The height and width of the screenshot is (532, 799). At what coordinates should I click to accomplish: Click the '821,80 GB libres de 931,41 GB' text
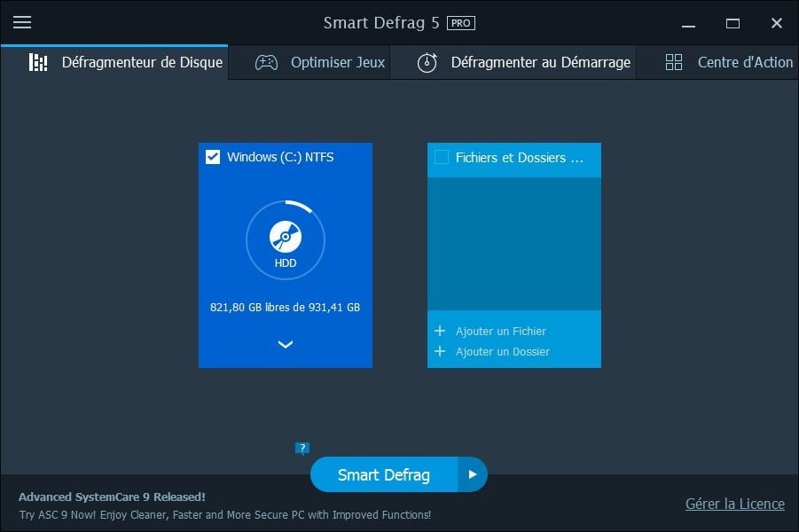(x=285, y=308)
